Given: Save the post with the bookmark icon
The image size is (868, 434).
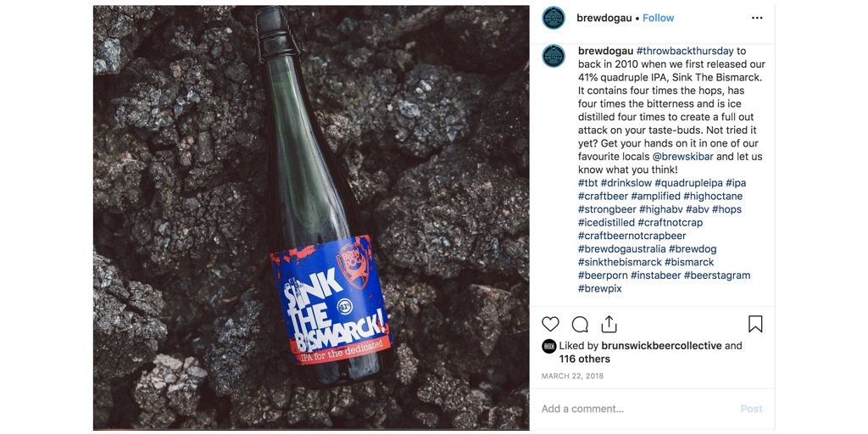Looking at the screenshot, I should [x=755, y=324].
